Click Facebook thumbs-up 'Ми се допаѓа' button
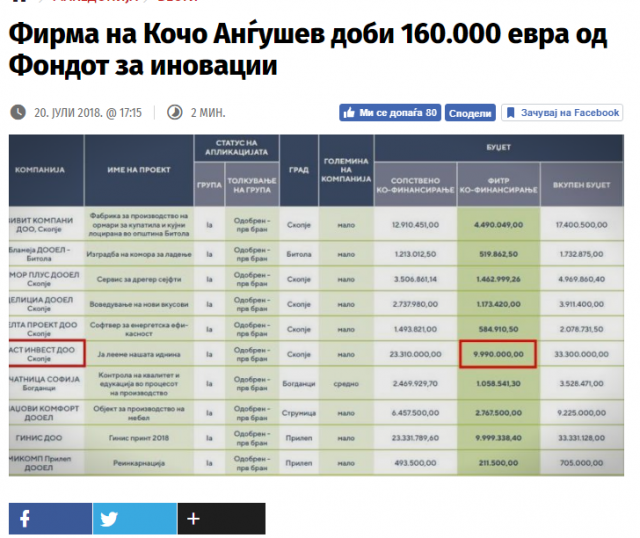The image size is (640, 538). [x=391, y=113]
